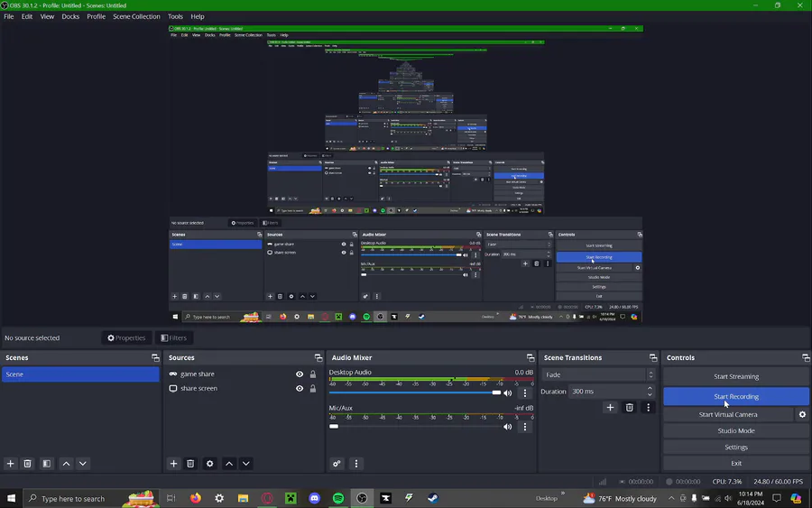Open the View menu

click(x=47, y=16)
